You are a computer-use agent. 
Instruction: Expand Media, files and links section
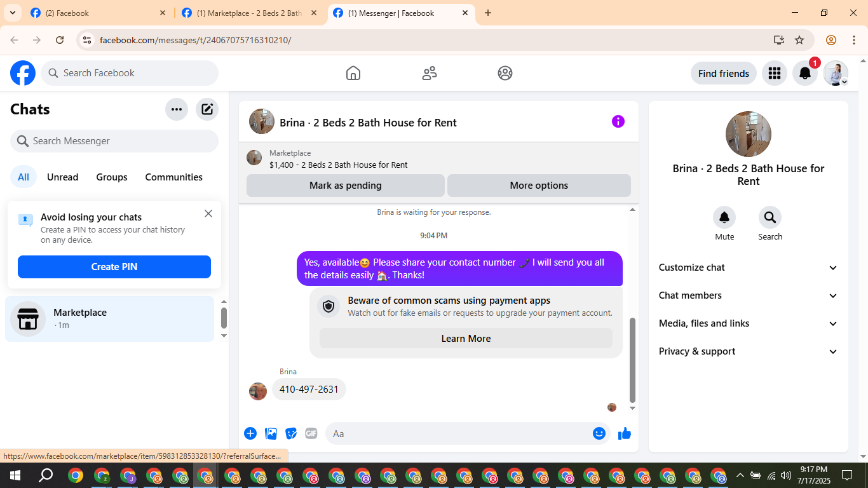pos(749,323)
